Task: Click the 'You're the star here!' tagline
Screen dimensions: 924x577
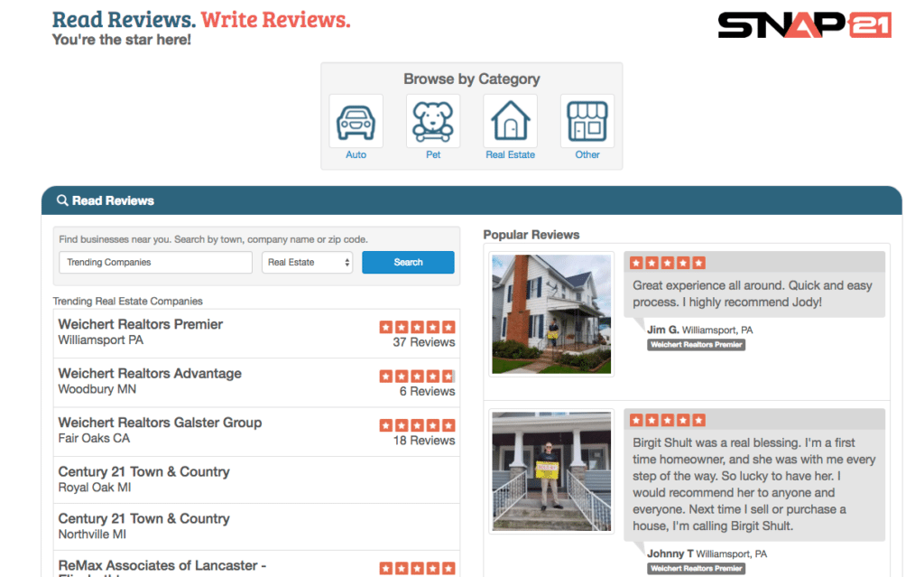Action: (122, 40)
